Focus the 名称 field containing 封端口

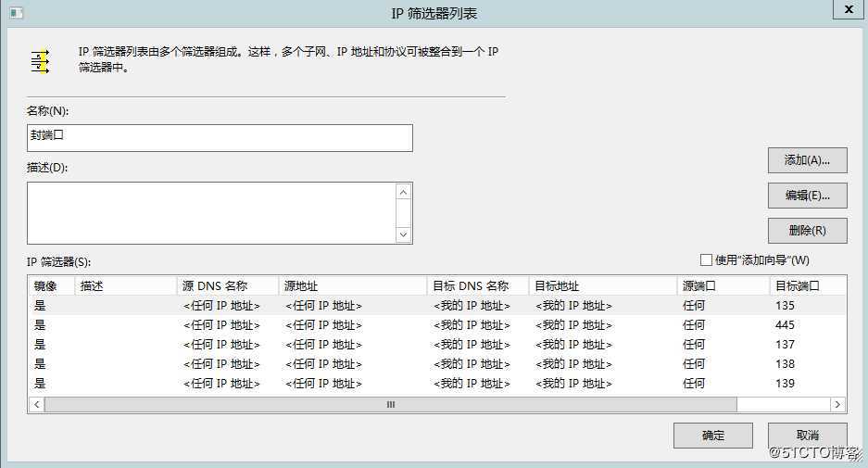pyautogui.click(x=220, y=138)
